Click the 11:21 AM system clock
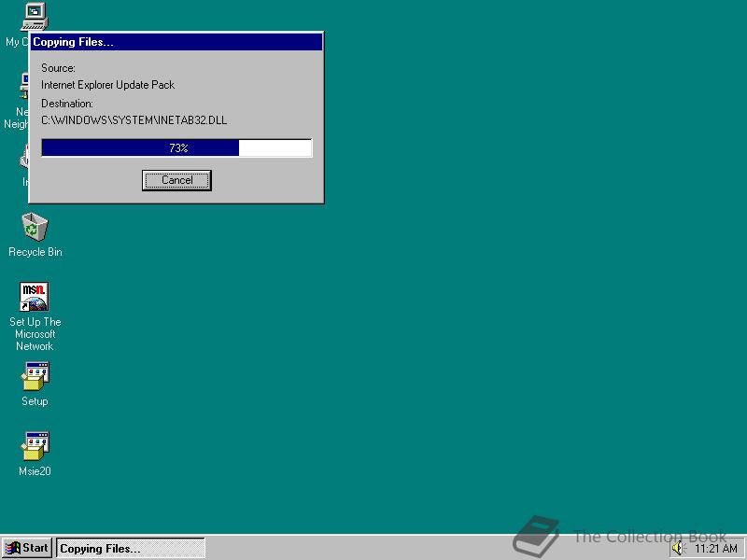The height and width of the screenshot is (560, 747). click(716, 549)
